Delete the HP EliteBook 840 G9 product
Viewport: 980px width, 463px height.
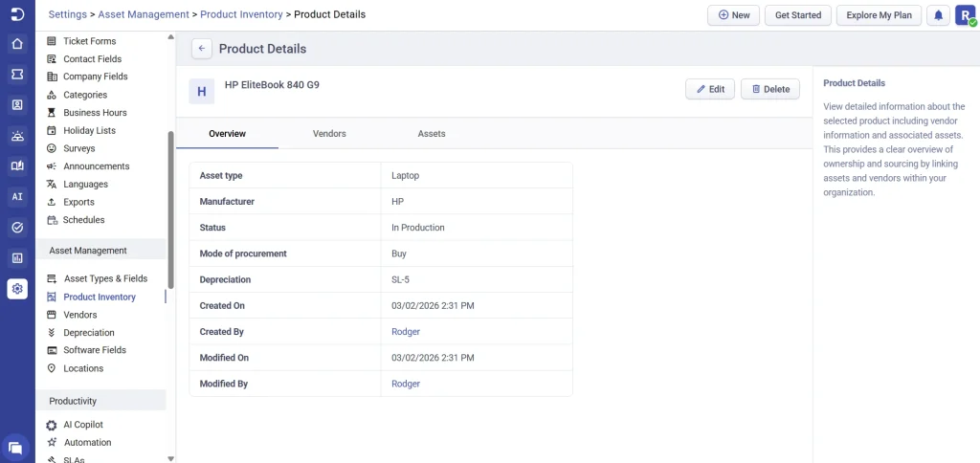tap(770, 89)
